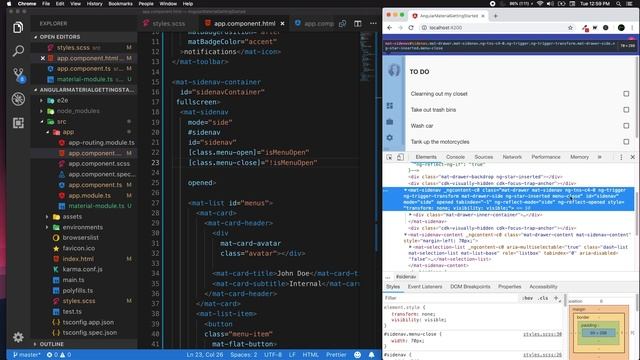Open the VS Code manage gear icon
This screenshot has height=360, width=640.
(18, 337)
